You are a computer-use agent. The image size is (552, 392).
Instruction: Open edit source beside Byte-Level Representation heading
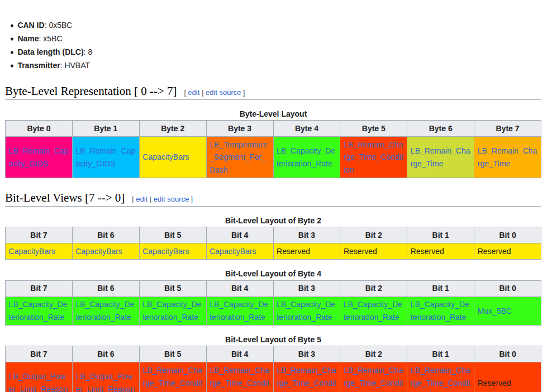(x=223, y=93)
